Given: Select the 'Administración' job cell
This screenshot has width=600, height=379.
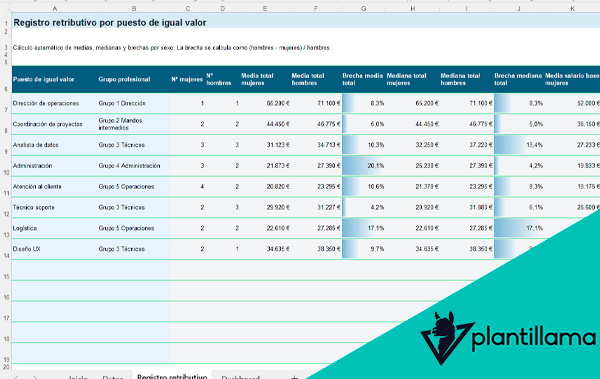Looking at the screenshot, I should coord(55,166).
